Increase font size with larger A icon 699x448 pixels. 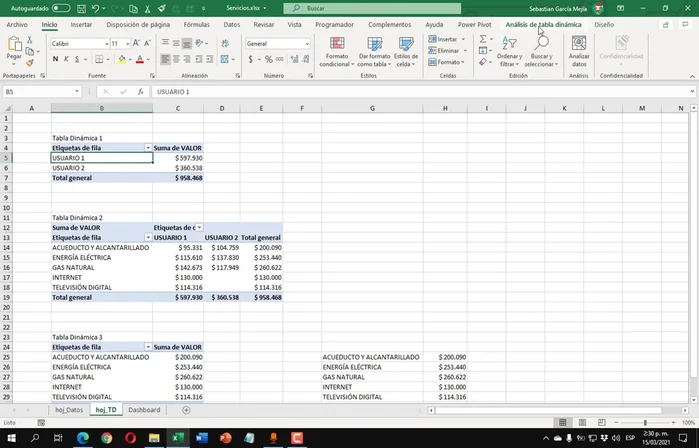[136, 43]
